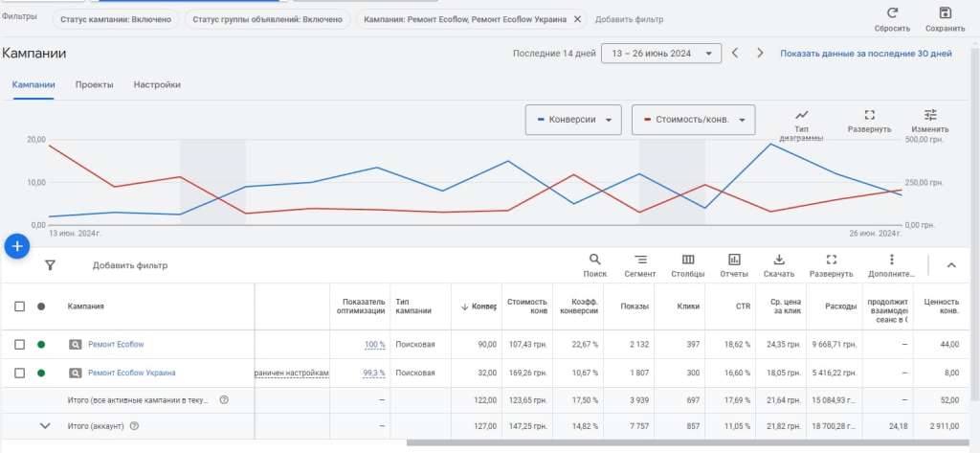Click the funnel filter icon above table
Image resolution: width=980 pixels, height=453 pixels.
[50, 265]
